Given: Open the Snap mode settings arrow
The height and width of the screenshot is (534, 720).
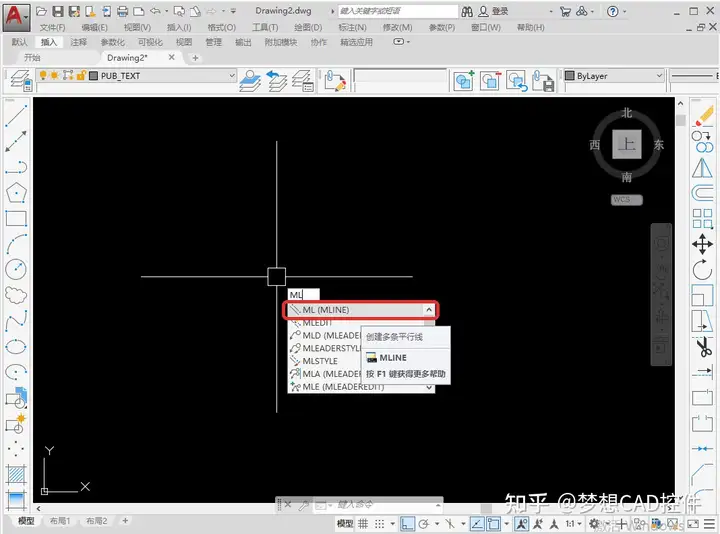Looking at the screenshot, I should [392, 523].
